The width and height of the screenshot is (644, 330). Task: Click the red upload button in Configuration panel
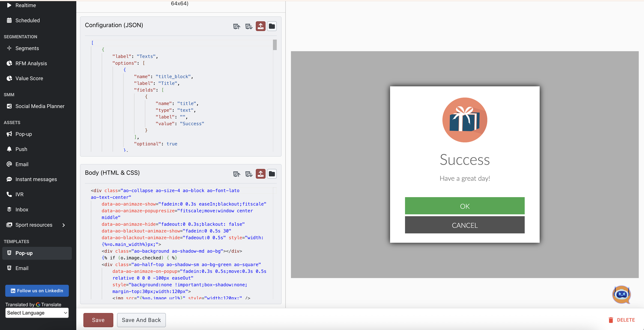260,26
